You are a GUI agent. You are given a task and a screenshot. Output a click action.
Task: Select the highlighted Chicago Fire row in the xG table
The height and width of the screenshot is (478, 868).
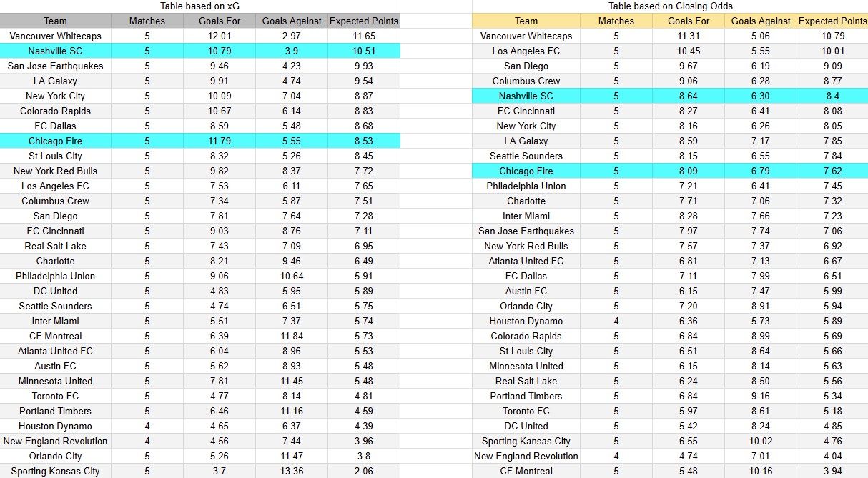click(x=55, y=141)
